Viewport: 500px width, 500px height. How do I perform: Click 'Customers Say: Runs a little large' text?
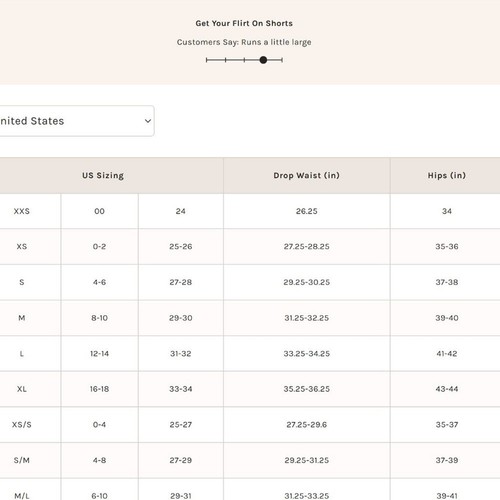click(244, 42)
